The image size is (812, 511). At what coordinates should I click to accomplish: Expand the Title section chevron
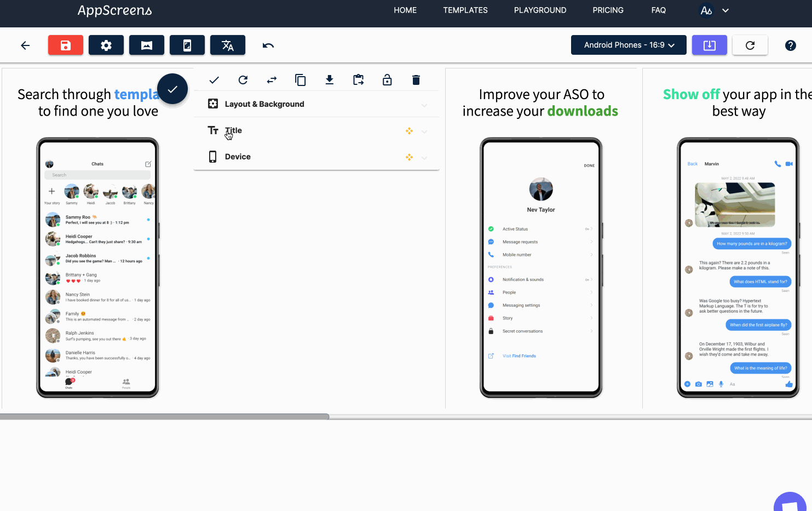pos(424,131)
